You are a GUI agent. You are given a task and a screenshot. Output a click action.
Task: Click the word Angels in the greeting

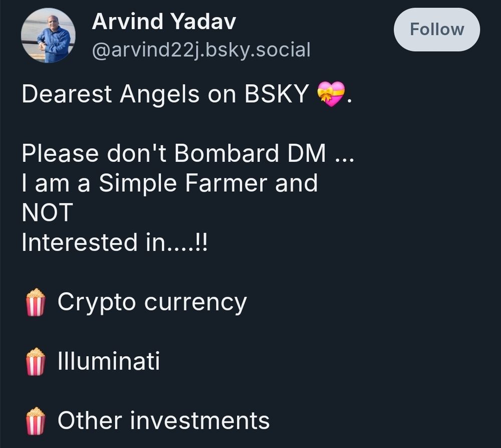tap(160, 95)
